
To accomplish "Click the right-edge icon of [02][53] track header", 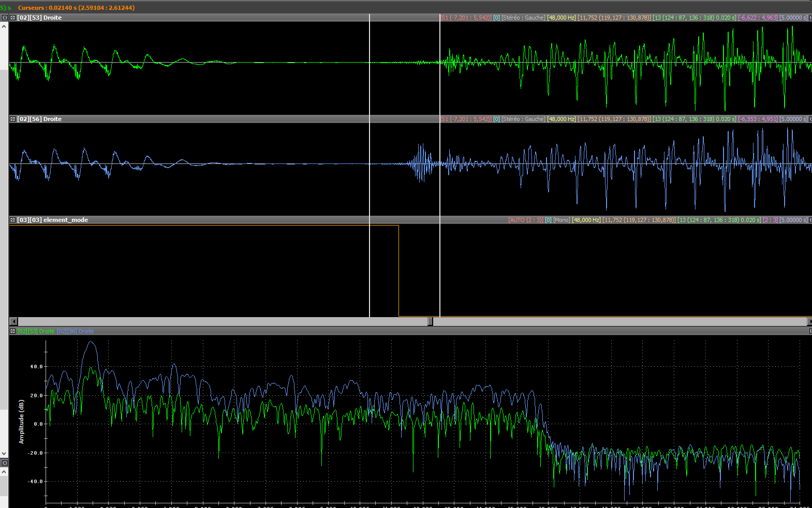I will coord(810,18).
